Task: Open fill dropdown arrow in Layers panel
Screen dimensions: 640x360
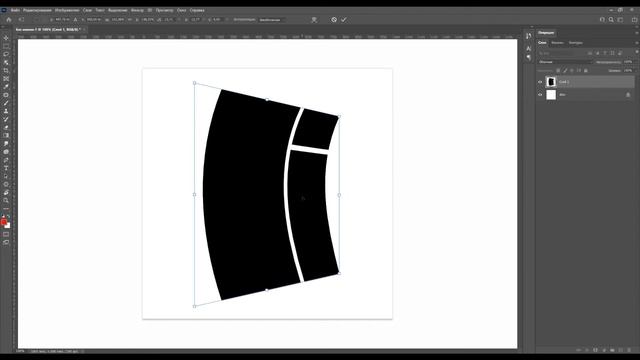Action: [636, 71]
